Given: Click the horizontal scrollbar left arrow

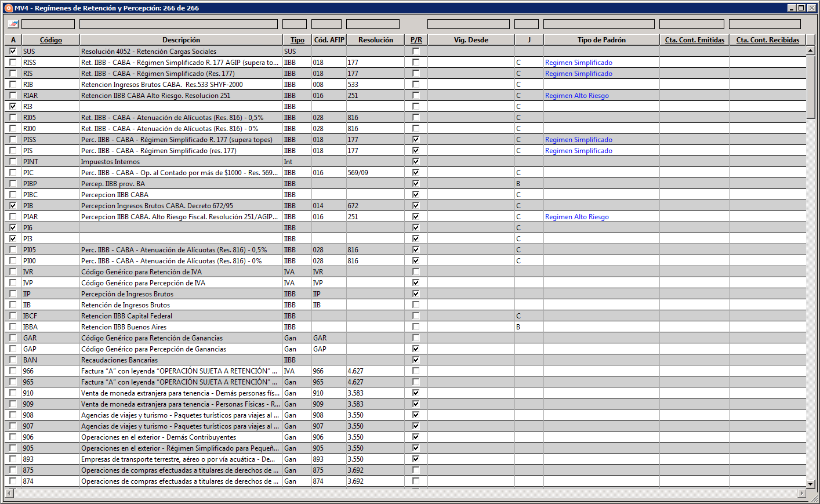Looking at the screenshot, I should [x=9, y=494].
